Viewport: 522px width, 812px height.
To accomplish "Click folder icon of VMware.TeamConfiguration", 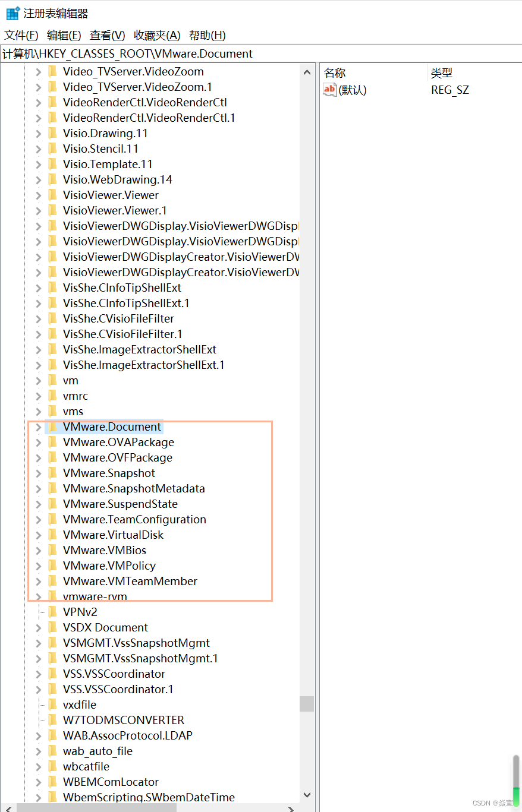I will (52, 520).
